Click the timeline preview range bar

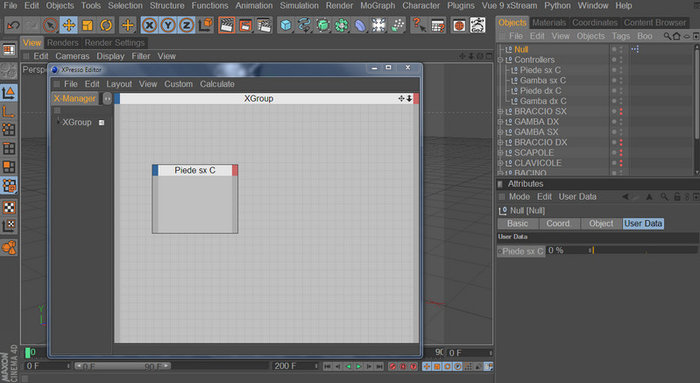tap(122, 366)
